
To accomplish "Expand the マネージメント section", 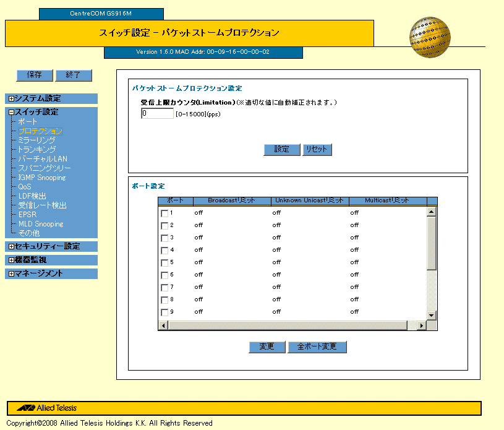I will pyautogui.click(x=11, y=273).
